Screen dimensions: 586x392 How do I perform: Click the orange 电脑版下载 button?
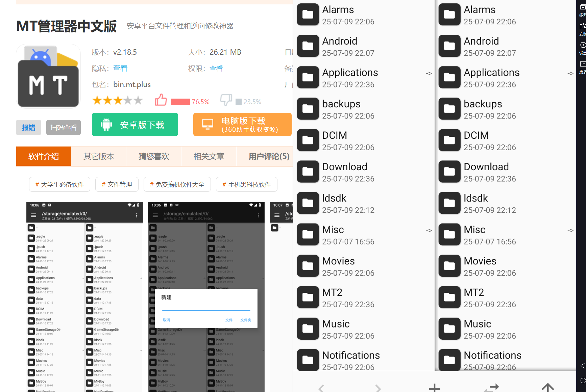pyautogui.click(x=242, y=125)
